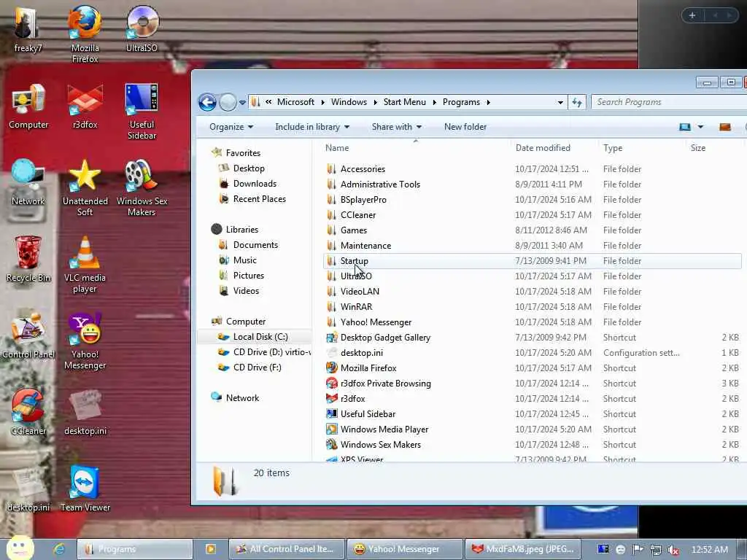Screen dimensions: 747x560
Task: Select the desktop.ini file above Team Viewer's row
Action: pos(85,412)
